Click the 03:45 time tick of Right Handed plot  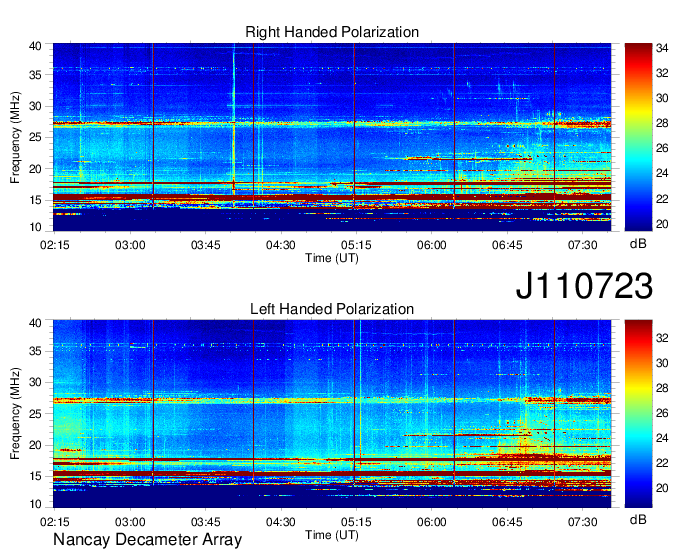(206, 245)
